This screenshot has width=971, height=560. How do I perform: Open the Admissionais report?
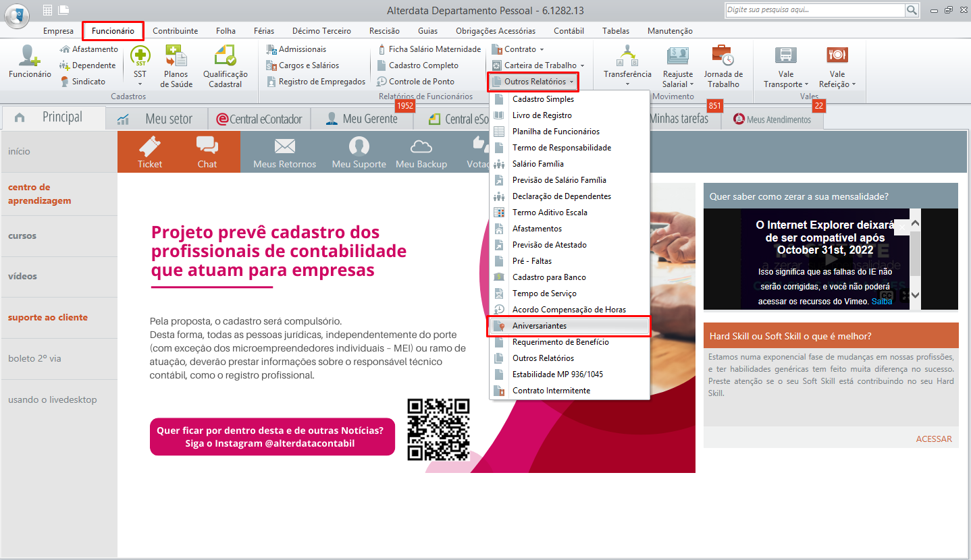coord(296,49)
